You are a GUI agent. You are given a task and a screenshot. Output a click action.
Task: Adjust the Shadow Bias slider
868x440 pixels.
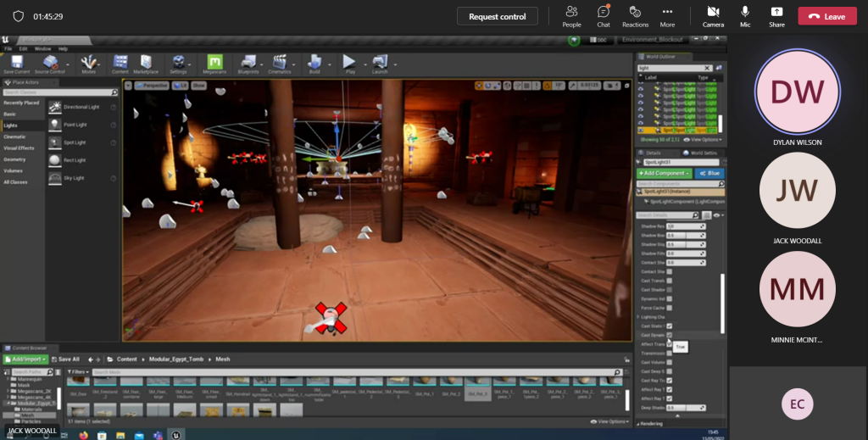pos(686,235)
